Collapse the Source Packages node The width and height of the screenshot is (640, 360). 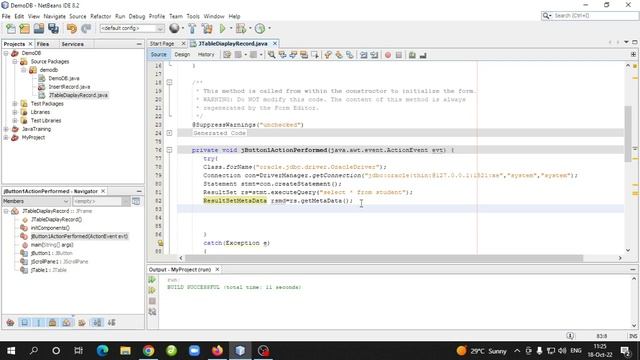(x=15, y=62)
